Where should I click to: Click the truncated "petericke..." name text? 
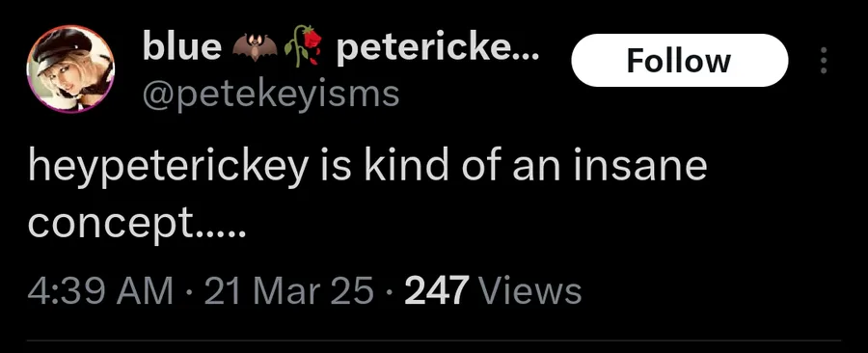(x=437, y=47)
